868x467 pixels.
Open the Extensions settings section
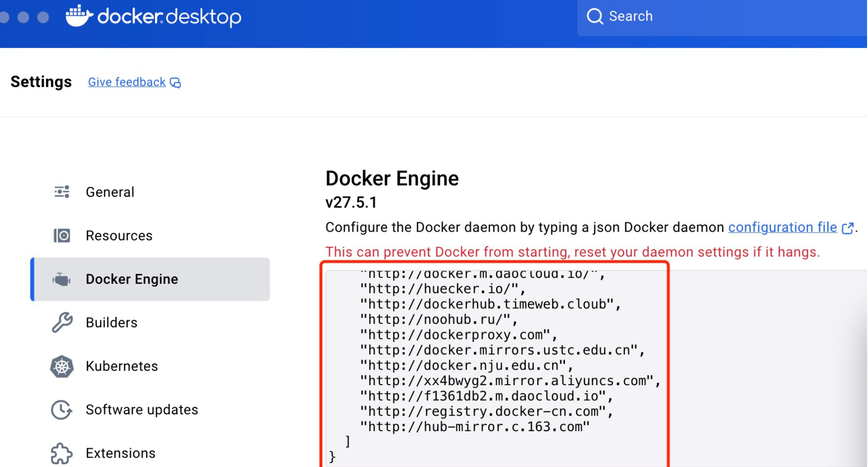150,453
